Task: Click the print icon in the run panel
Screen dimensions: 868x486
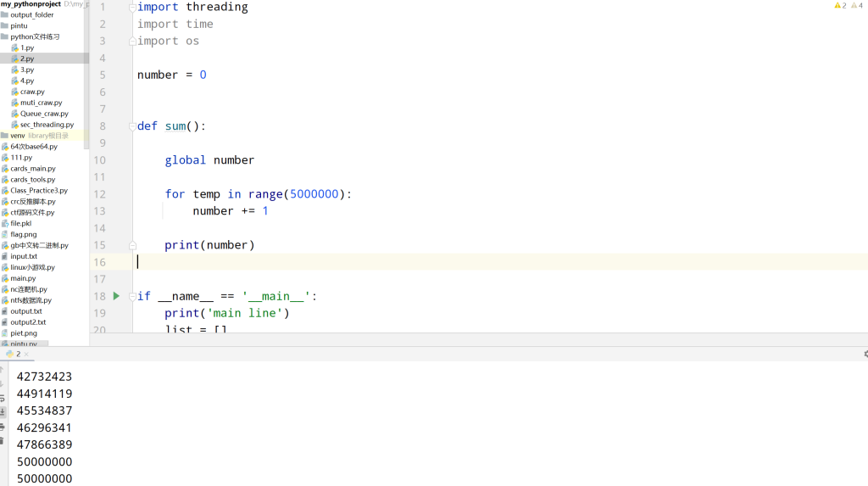Action: (3, 426)
